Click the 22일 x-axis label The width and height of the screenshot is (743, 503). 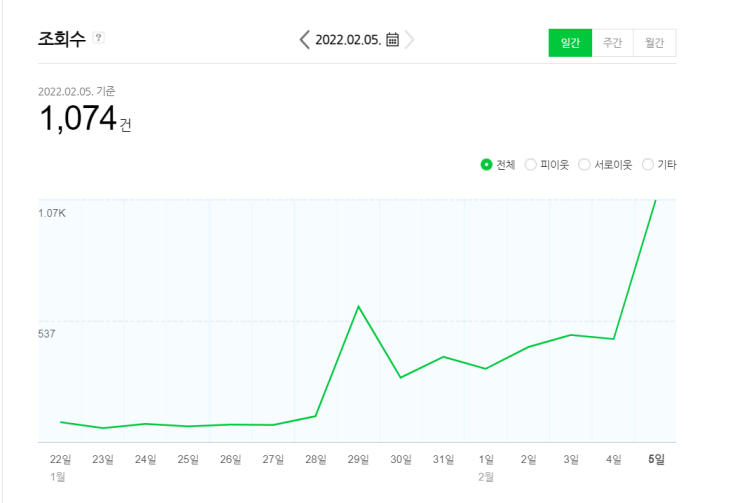(x=60, y=459)
